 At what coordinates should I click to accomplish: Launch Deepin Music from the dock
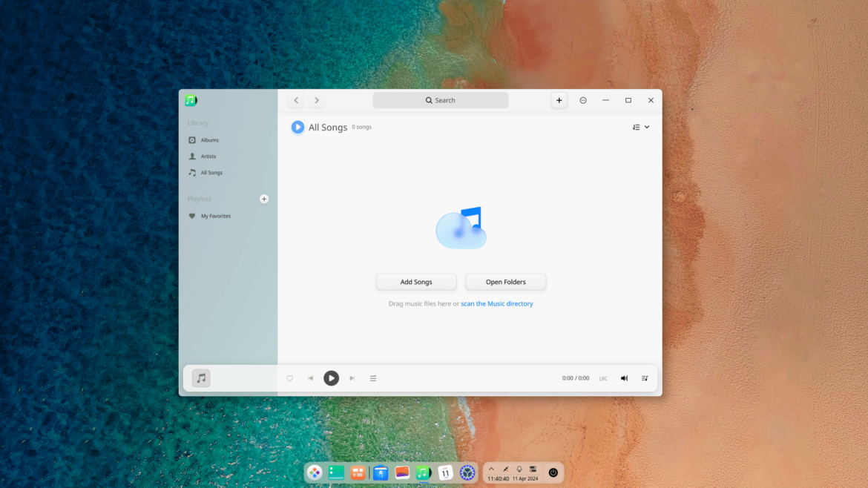tap(424, 472)
